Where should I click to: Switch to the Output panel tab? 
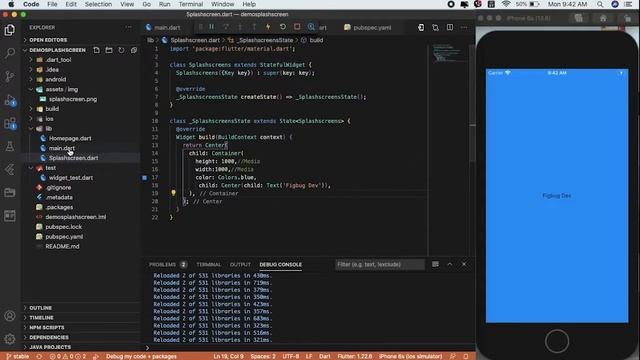[x=240, y=264]
